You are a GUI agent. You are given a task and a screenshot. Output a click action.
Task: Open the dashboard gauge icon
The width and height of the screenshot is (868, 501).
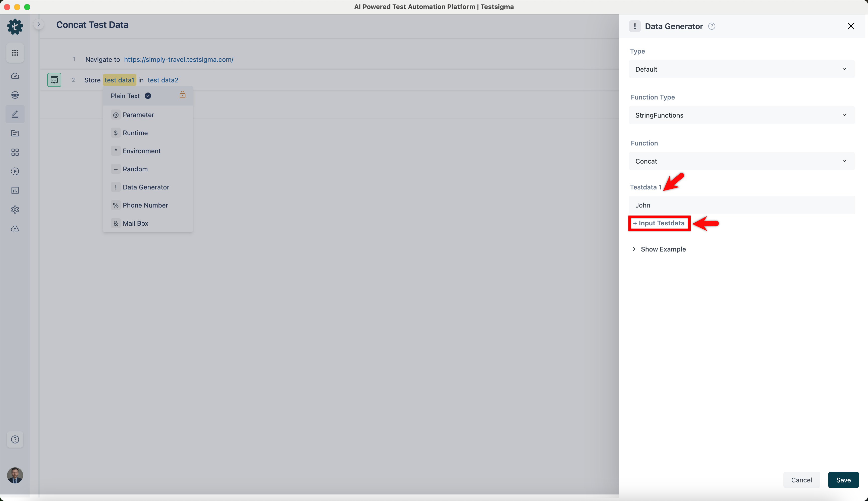(15, 76)
